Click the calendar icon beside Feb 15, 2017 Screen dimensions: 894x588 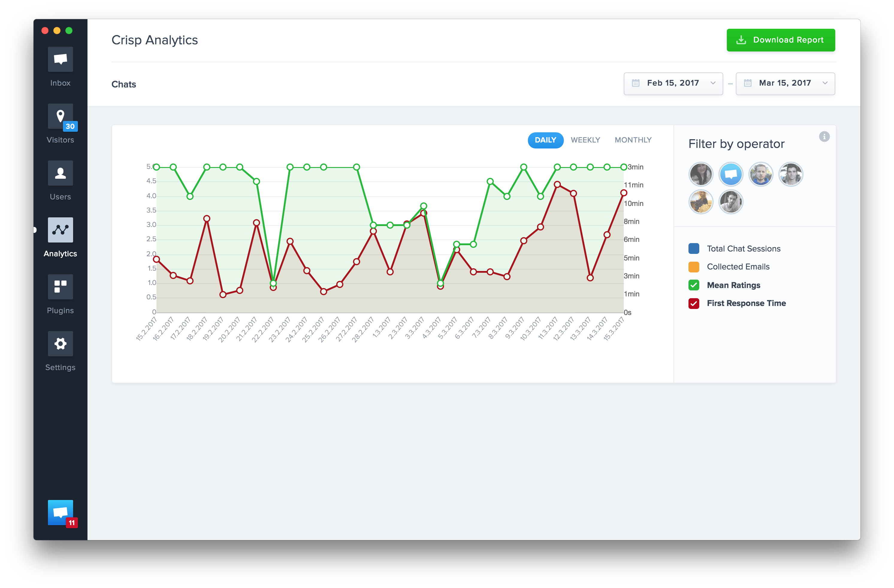[635, 83]
